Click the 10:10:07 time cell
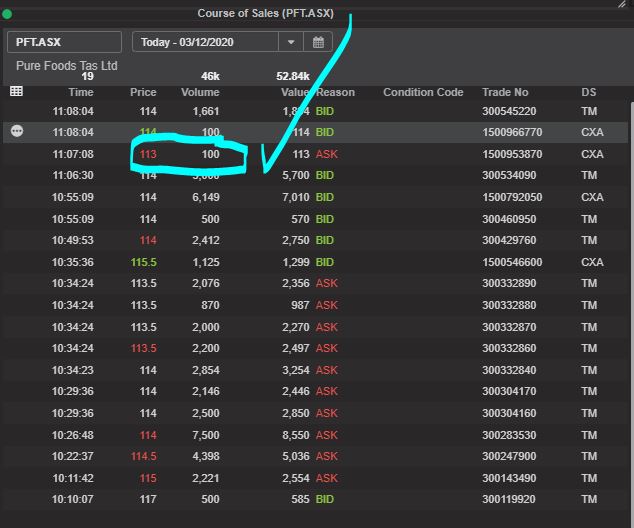 click(x=73, y=499)
